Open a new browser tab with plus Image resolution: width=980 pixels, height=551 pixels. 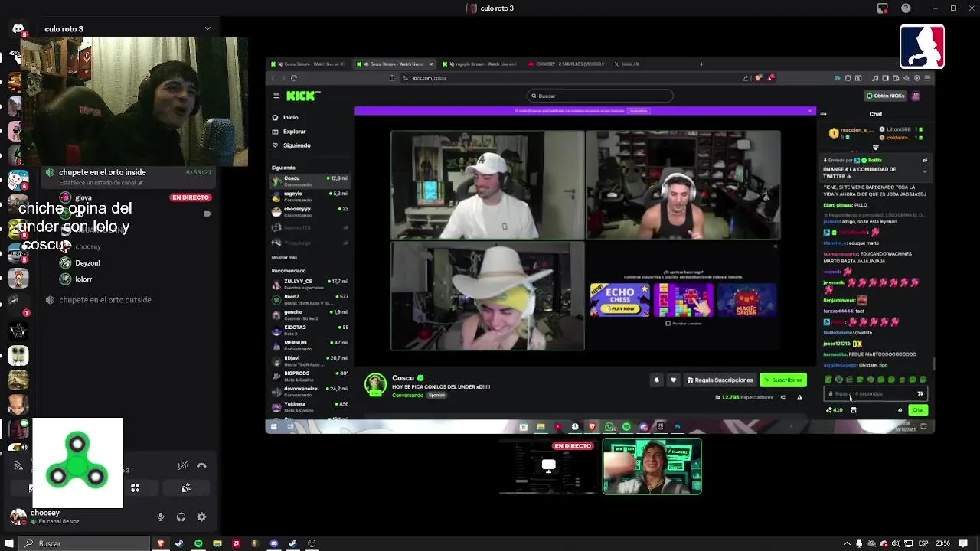click(701, 64)
